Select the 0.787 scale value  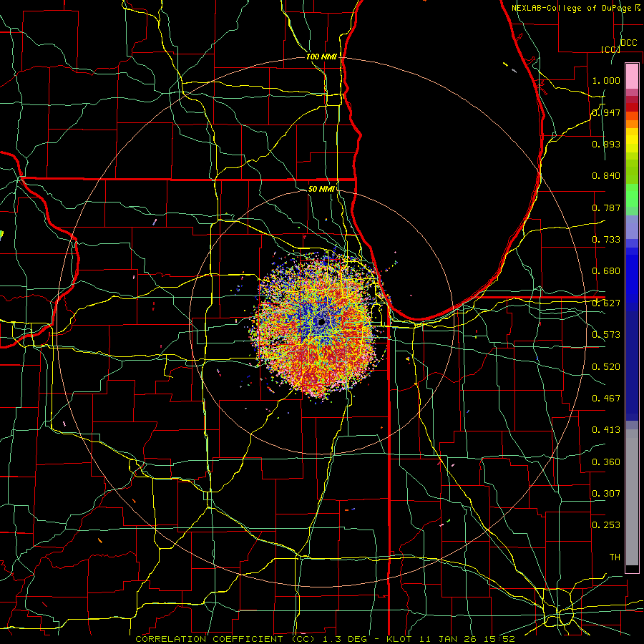606,208
